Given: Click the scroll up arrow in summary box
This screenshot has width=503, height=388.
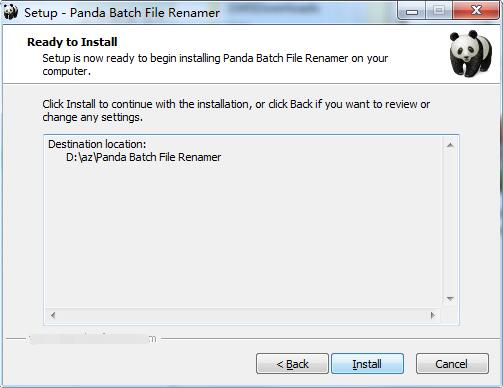Looking at the screenshot, I should 450,145.
